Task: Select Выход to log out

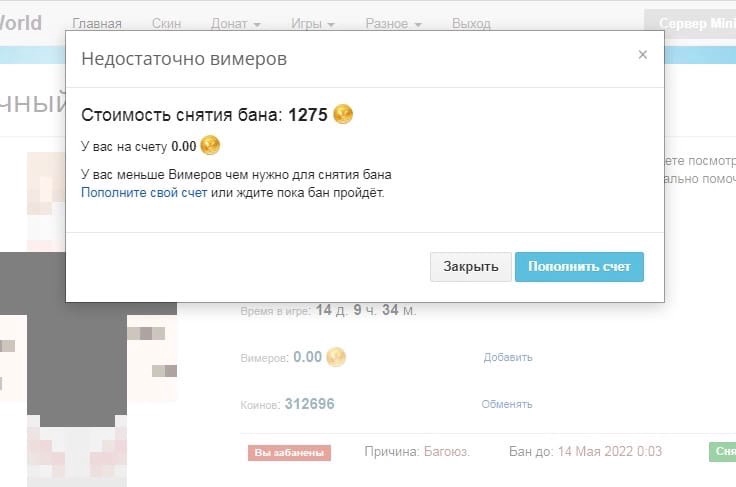Action: tap(471, 23)
